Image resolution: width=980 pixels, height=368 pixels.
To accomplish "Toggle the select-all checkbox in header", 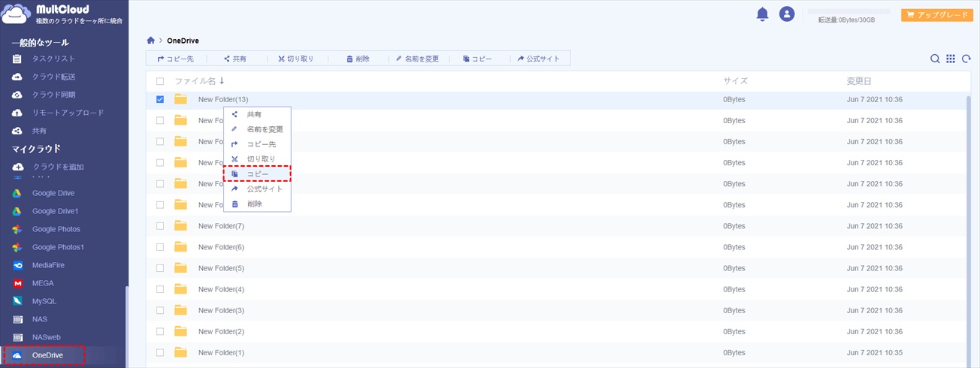I will pos(160,81).
